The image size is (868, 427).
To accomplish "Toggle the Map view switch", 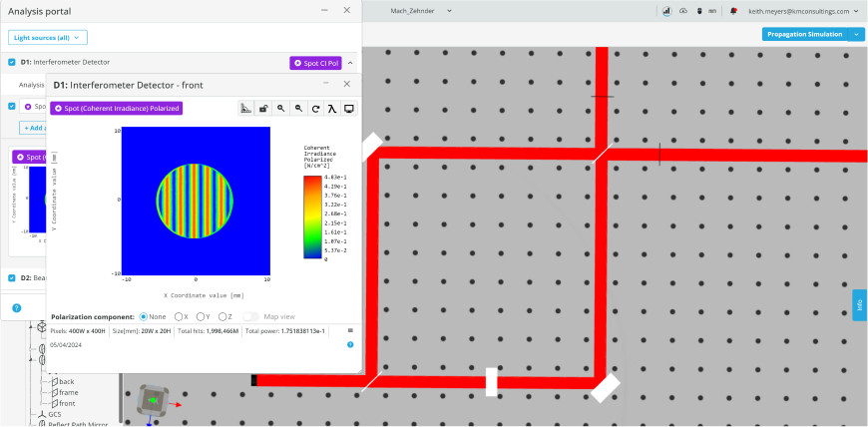I will (250, 317).
